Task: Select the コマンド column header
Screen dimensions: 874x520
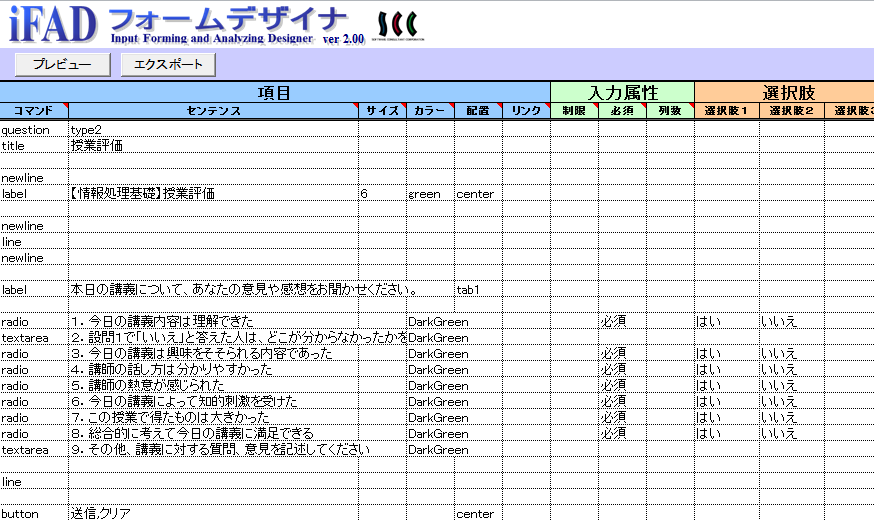Action: point(34,111)
